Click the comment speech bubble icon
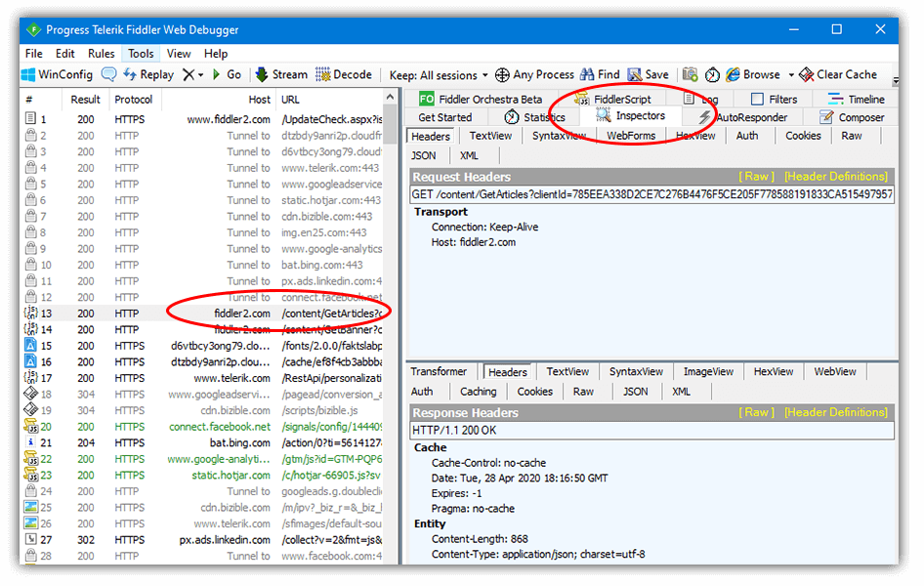The height and width of the screenshot is (586, 924). (x=109, y=75)
